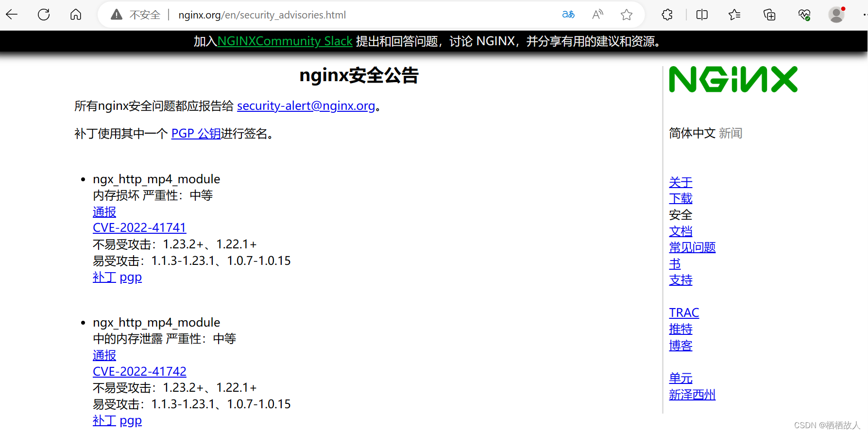868x434 pixels.
Task: Open pgp link under CVE-2022-41741
Action: point(131,278)
